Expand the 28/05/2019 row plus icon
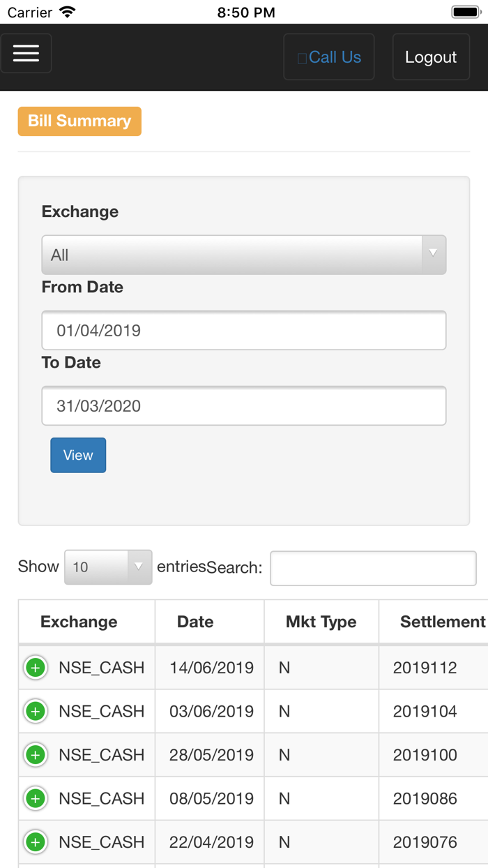 [x=36, y=755]
